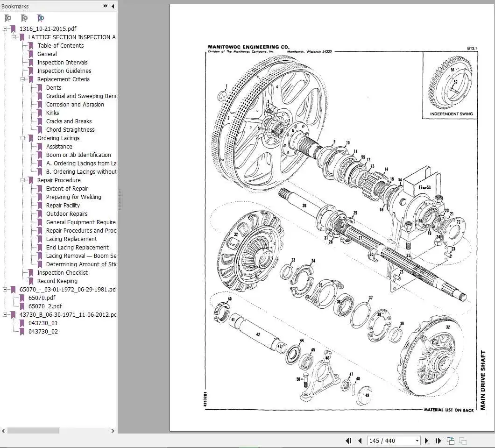495x448 pixels.
Task: Go to the previous page
Action: click(360, 441)
